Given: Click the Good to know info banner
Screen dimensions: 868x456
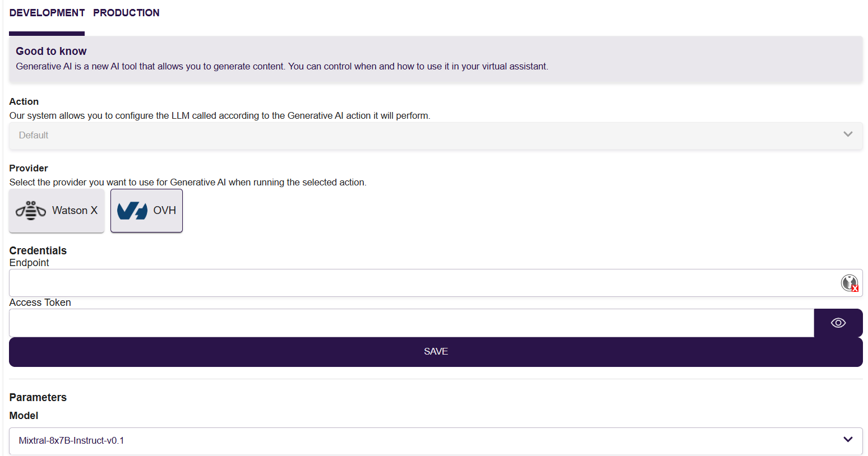Looking at the screenshot, I should tap(436, 60).
